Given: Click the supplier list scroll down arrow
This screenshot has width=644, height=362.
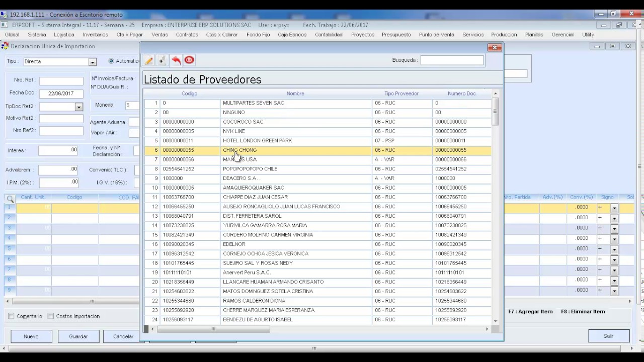Looking at the screenshot, I should point(495,321).
